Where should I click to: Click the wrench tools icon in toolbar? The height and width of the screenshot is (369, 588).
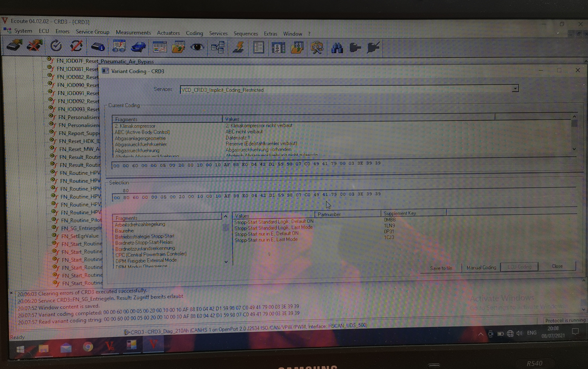[x=317, y=48]
